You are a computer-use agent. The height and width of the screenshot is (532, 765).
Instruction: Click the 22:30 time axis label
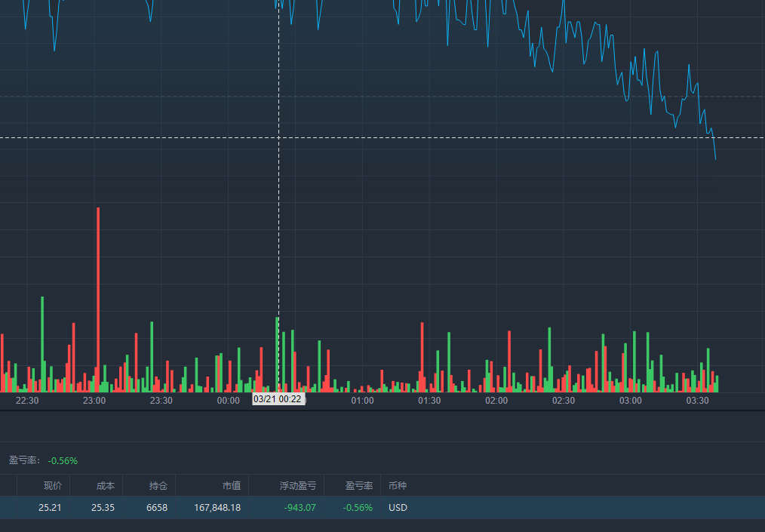click(27, 401)
